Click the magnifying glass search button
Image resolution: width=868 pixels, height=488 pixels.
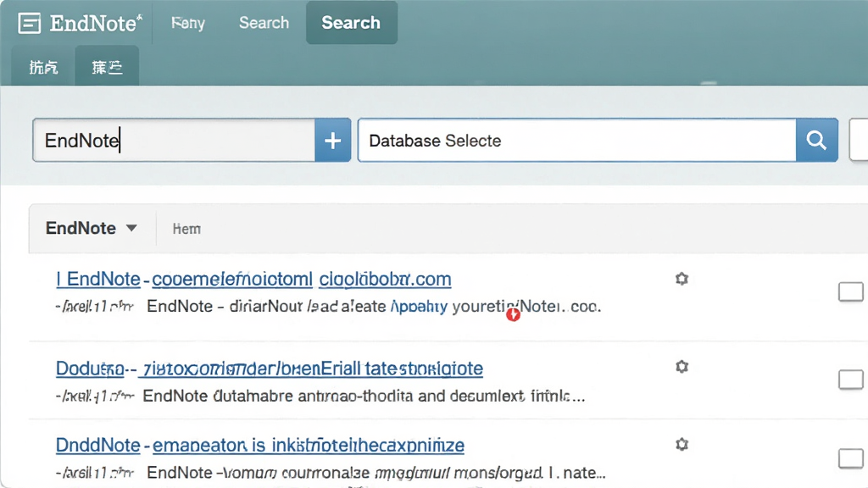[816, 141]
